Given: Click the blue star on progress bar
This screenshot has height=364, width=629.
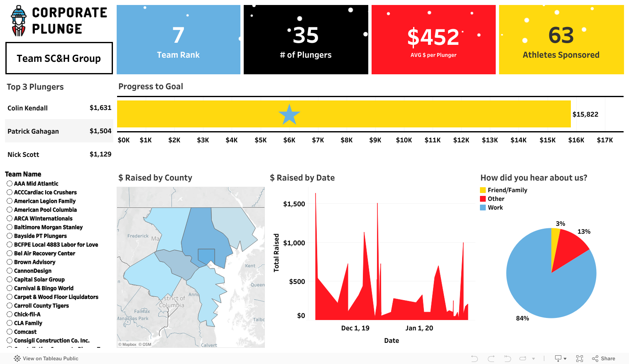Looking at the screenshot, I should [289, 115].
